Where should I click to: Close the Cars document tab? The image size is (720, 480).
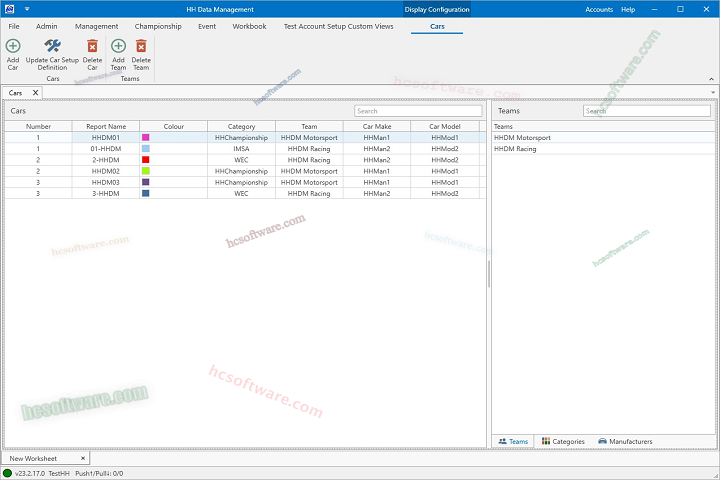[35, 93]
